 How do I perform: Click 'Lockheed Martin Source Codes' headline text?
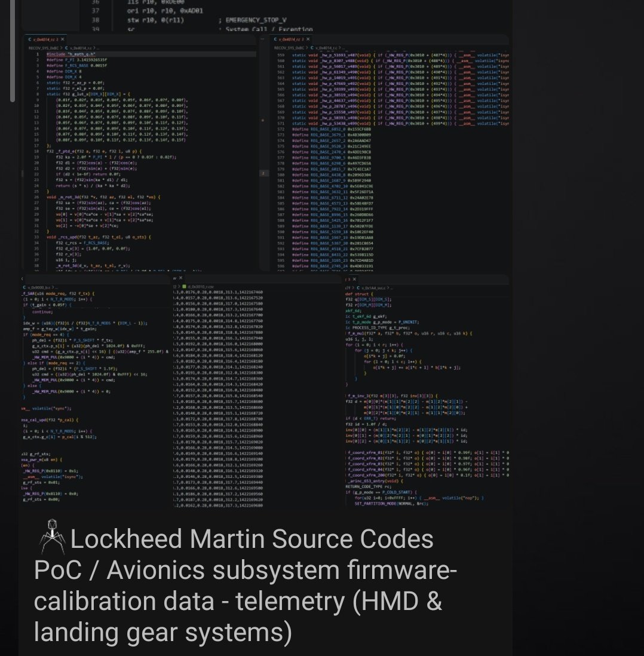pos(252,539)
